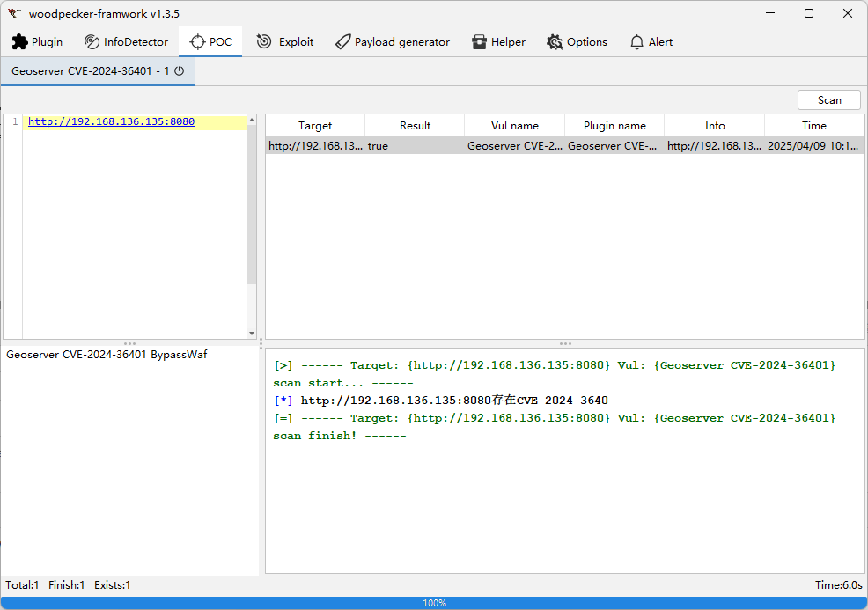Select Geoserver CVE-2024-36401 BypassWaf in the list
Viewport: 868px width, 610px height.
pos(107,355)
